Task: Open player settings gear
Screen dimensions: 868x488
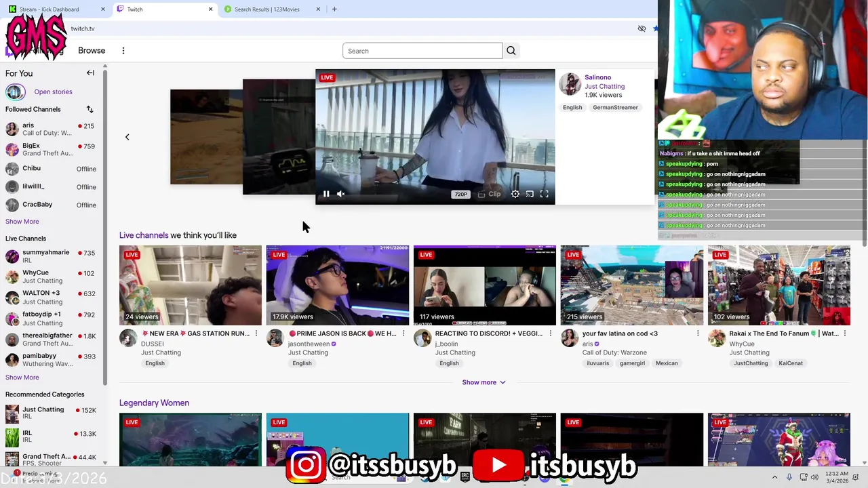Action: [515, 195]
